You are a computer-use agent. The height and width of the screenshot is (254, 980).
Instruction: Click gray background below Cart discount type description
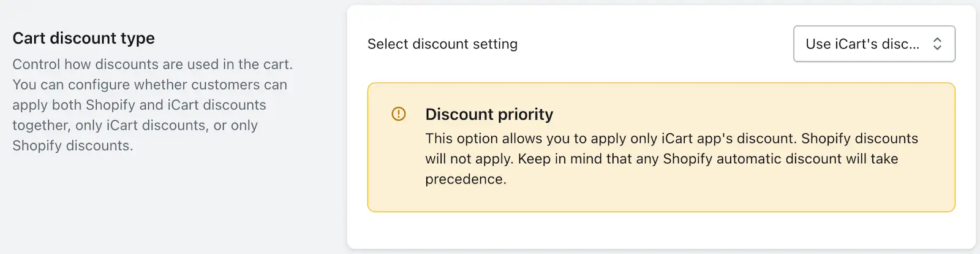171,202
